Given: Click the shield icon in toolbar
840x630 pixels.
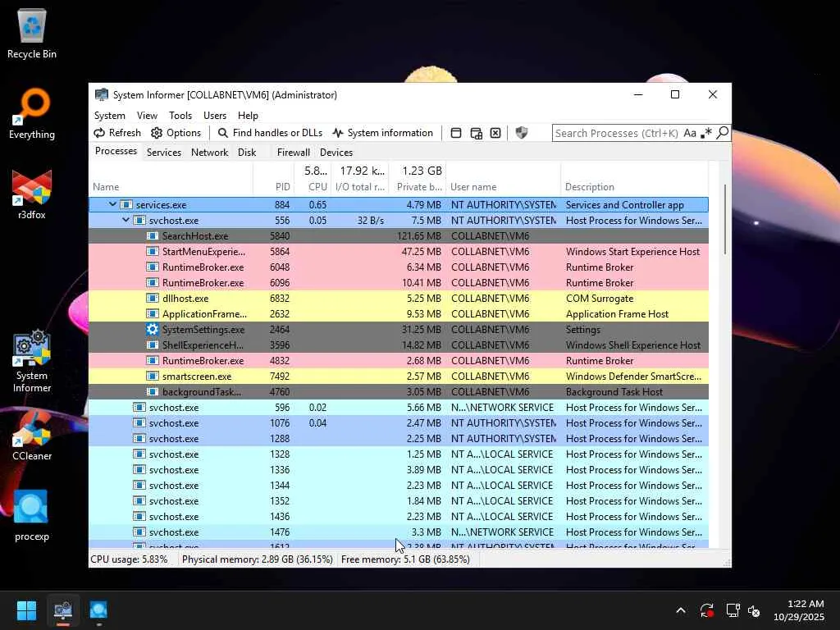Looking at the screenshot, I should tap(521, 133).
